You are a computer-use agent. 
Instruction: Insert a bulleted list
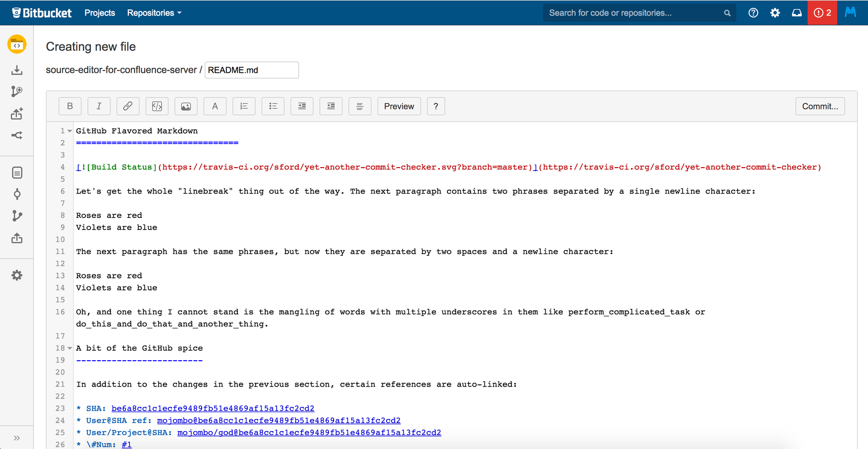[x=273, y=106]
